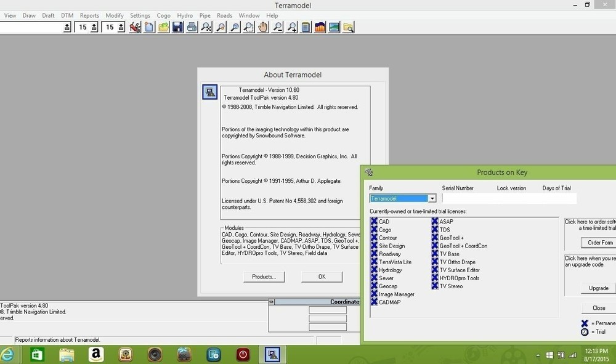The width and height of the screenshot is (616, 364).
Task: Open a file with the yellow folder icon
Action: pyautogui.click(x=163, y=27)
